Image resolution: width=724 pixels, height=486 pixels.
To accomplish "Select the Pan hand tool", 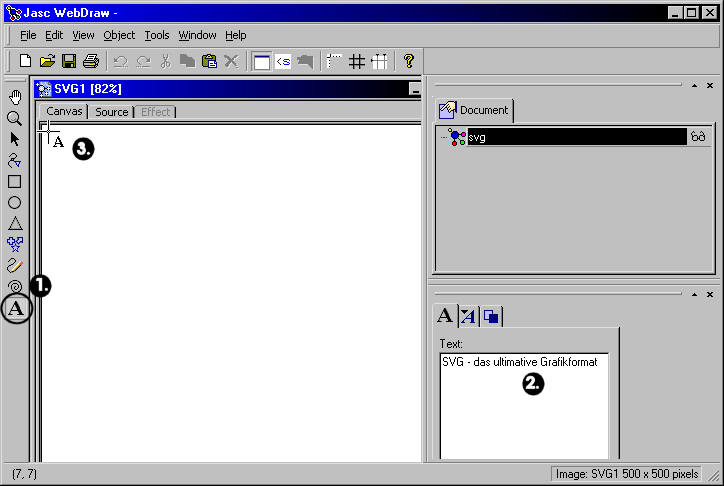I will click(15, 97).
